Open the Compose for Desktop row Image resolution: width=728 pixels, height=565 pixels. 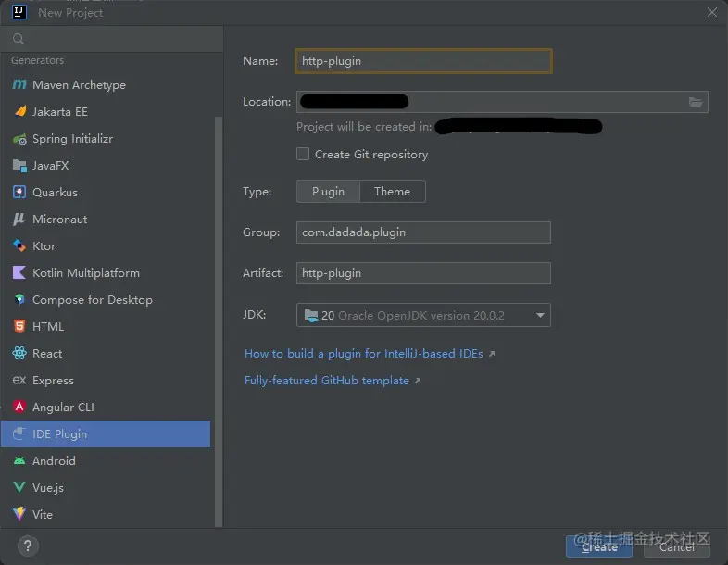[106, 299]
